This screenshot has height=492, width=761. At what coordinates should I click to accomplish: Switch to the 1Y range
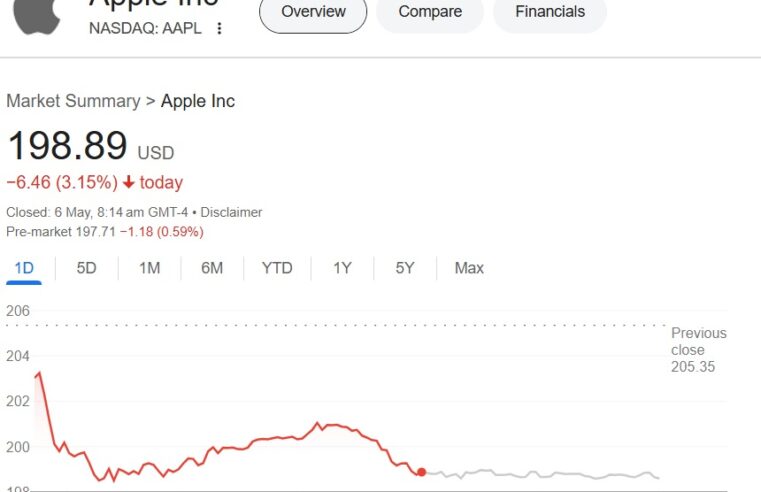click(342, 268)
